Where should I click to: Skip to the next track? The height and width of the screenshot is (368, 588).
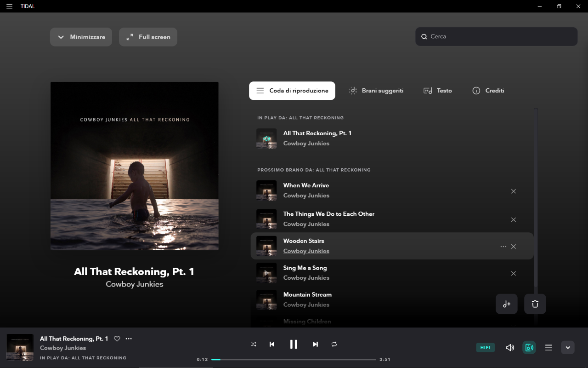(x=315, y=344)
